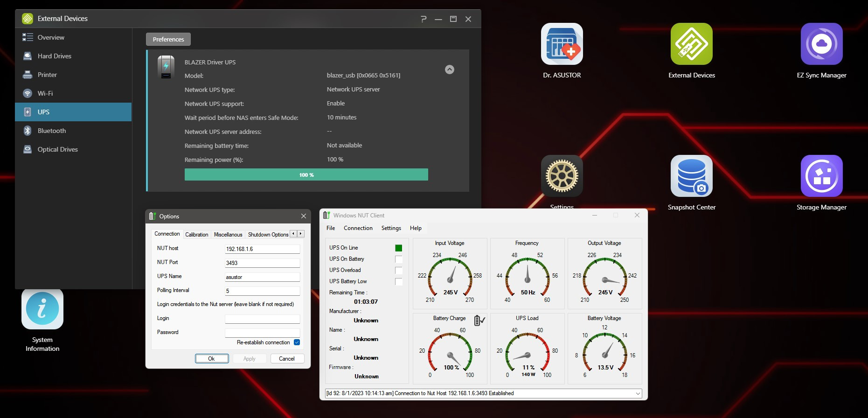
Task: Open Snapshot Center app icon
Action: (691, 176)
